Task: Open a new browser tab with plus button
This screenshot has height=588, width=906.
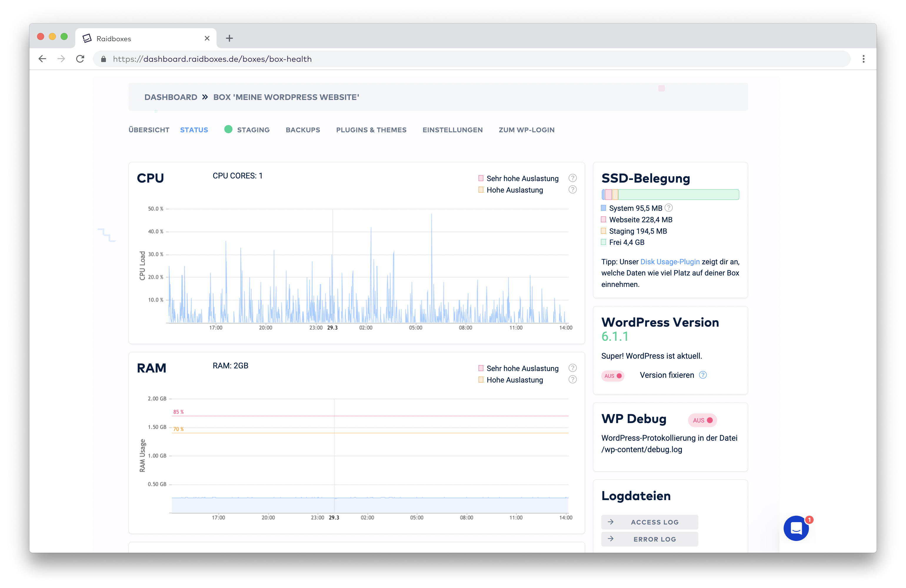Action: 229,39
